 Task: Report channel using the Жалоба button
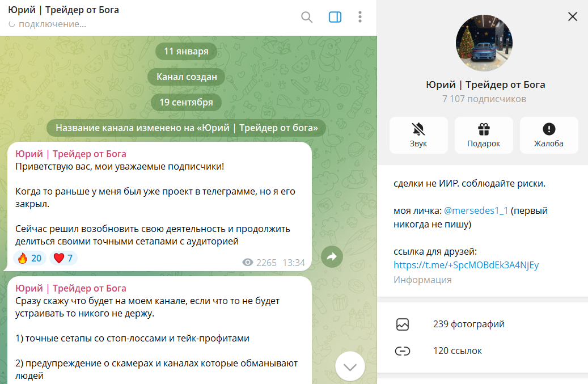[549, 135]
